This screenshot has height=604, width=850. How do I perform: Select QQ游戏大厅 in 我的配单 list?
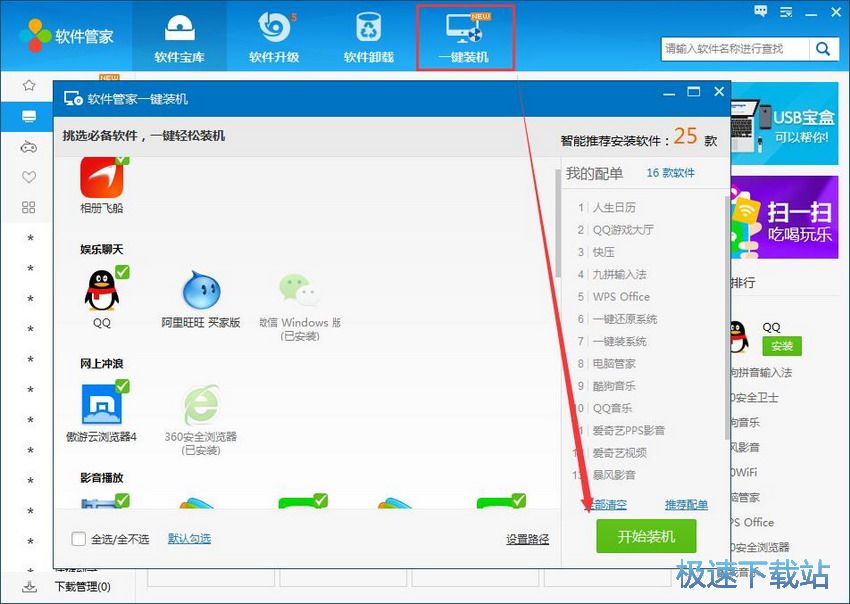[623, 230]
